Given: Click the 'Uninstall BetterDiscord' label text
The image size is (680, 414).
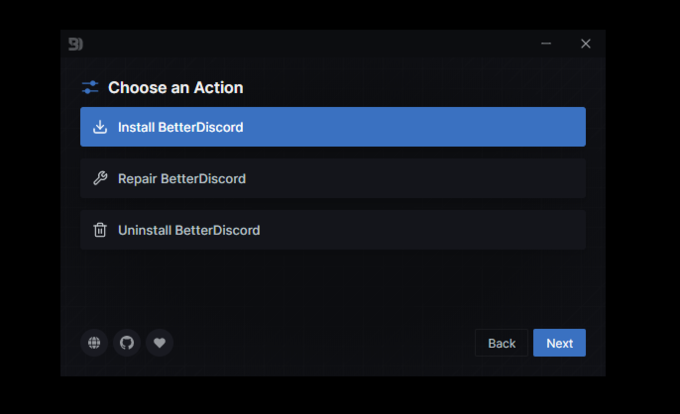Looking at the screenshot, I should pyautogui.click(x=189, y=230).
